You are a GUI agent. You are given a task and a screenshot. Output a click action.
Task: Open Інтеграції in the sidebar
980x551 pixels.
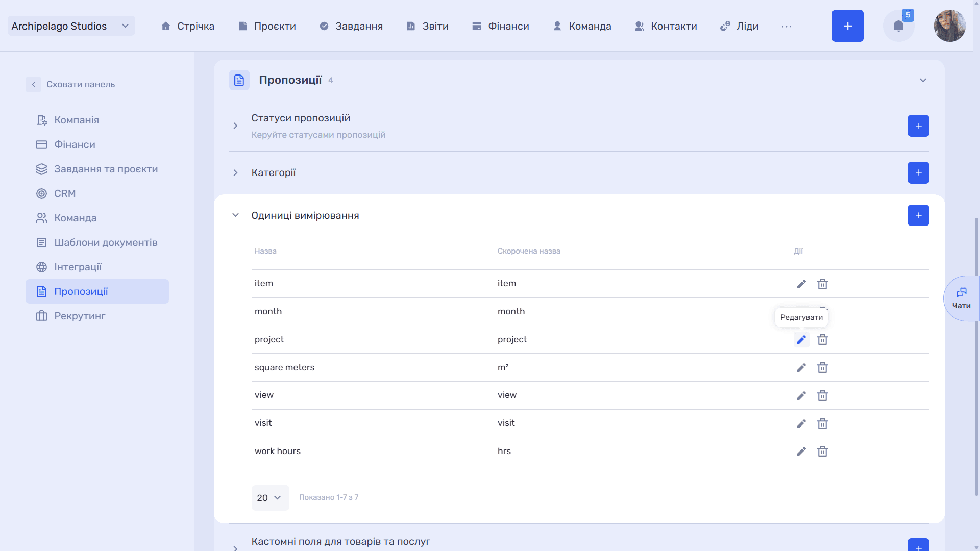pos(97,267)
